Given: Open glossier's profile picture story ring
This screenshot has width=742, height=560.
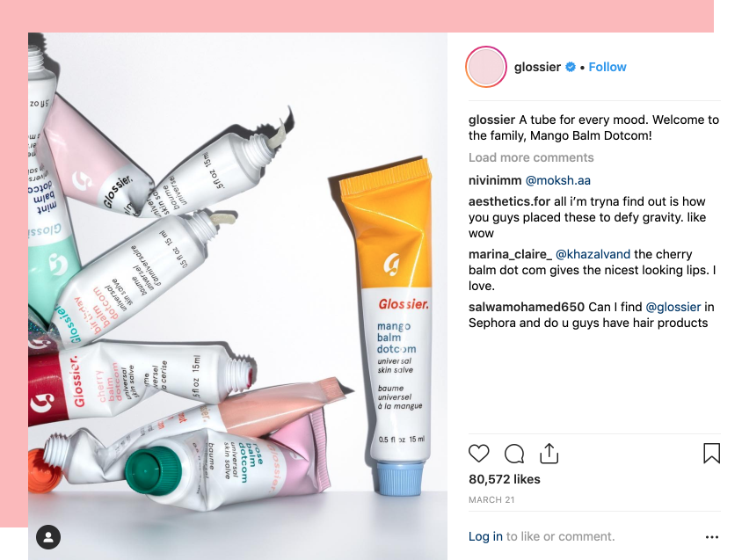Looking at the screenshot, I should point(486,67).
